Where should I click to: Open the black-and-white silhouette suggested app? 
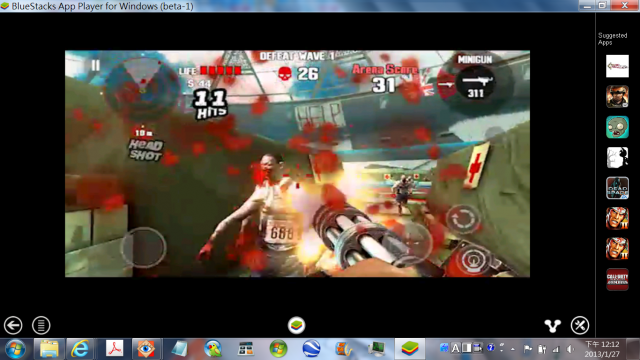(x=617, y=158)
